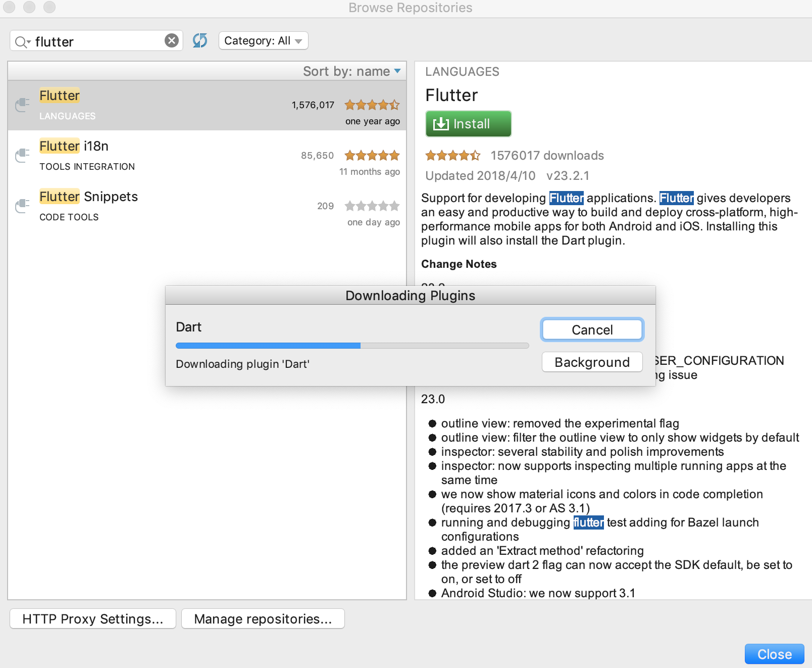Click the 23.0 version heading
The height and width of the screenshot is (668, 812).
point(433,399)
